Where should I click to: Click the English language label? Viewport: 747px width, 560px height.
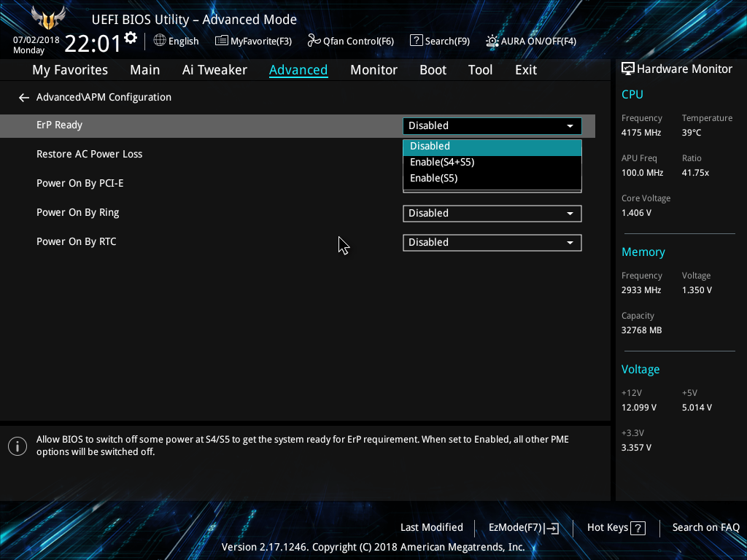click(x=183, y=42)
